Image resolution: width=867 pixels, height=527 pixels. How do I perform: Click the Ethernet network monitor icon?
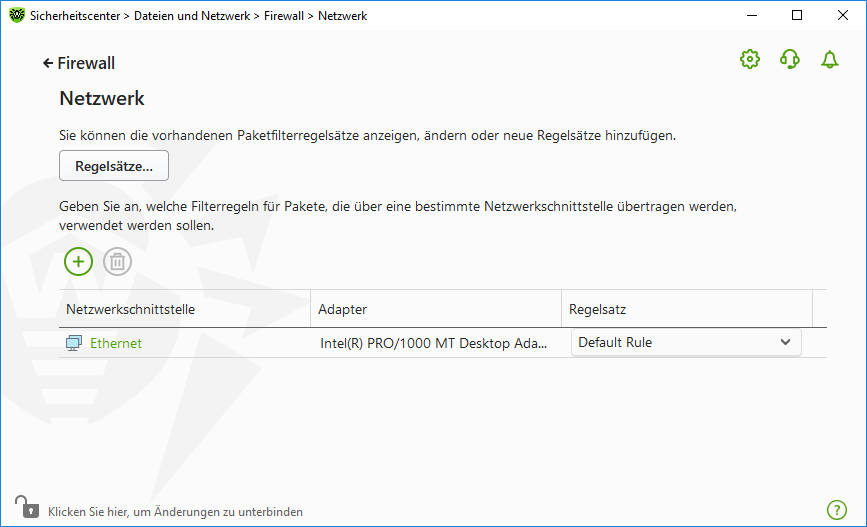click(x=74, y=343)
